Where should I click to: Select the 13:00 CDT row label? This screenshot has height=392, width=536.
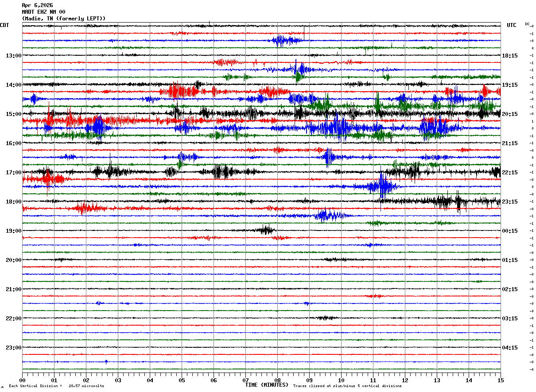point(13,56)
